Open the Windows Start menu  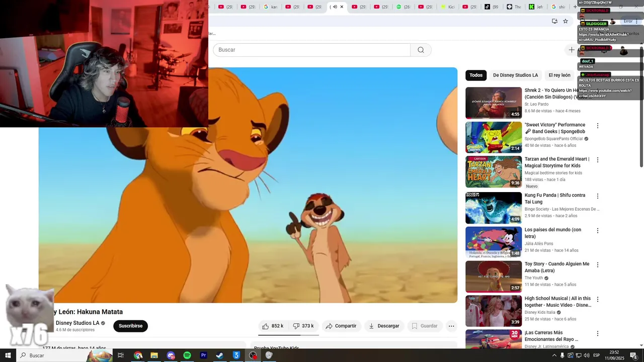point(8,355)
